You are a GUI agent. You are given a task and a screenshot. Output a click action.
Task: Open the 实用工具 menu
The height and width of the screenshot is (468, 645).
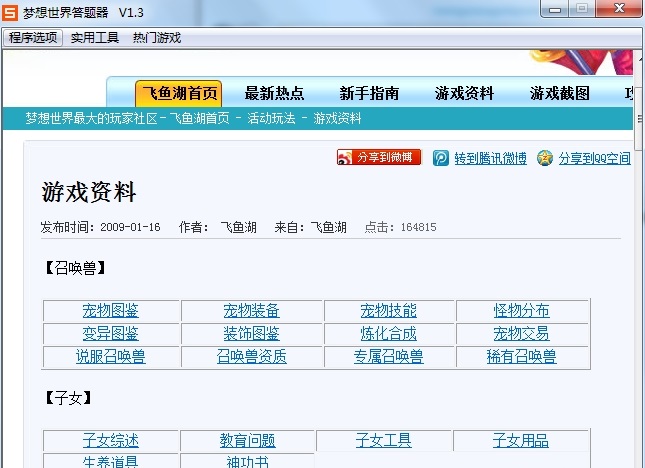coord(95,38)
